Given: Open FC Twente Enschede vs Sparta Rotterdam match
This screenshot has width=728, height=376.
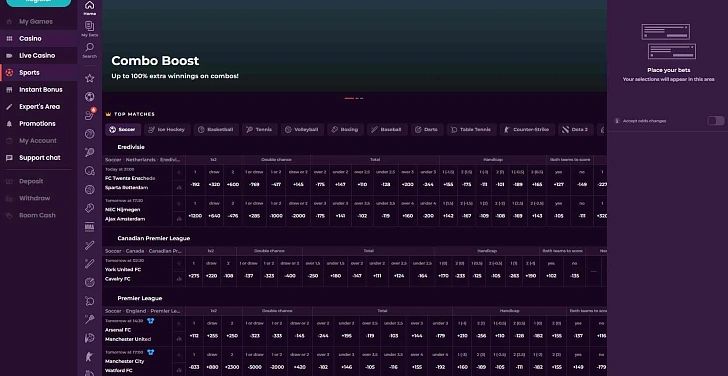Looking at the screenshot, I should 130,183.
